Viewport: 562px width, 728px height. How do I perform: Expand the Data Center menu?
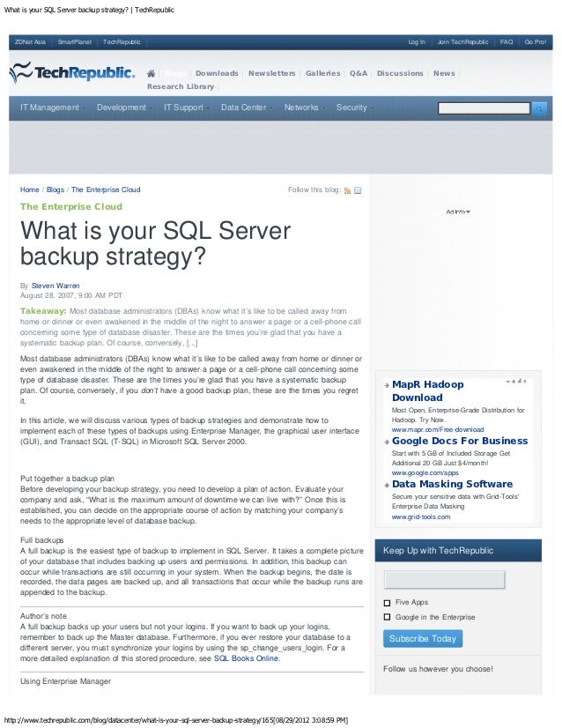point(246,108)
